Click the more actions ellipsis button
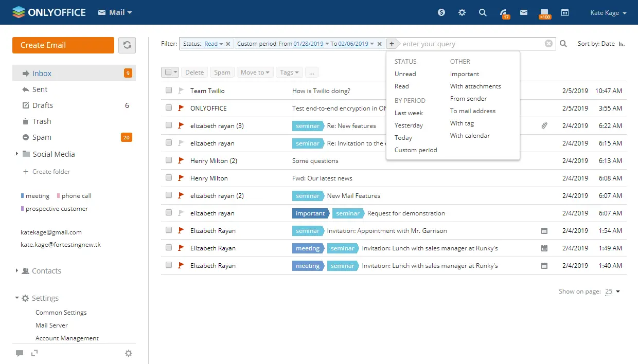 click(312, 72)
